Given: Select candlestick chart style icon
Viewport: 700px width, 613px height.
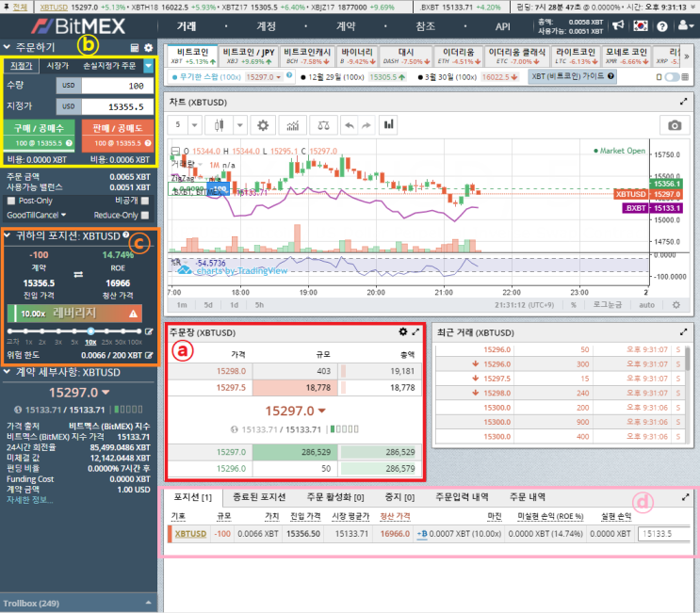Looking at the screenshot, I should tap(219, 125).
